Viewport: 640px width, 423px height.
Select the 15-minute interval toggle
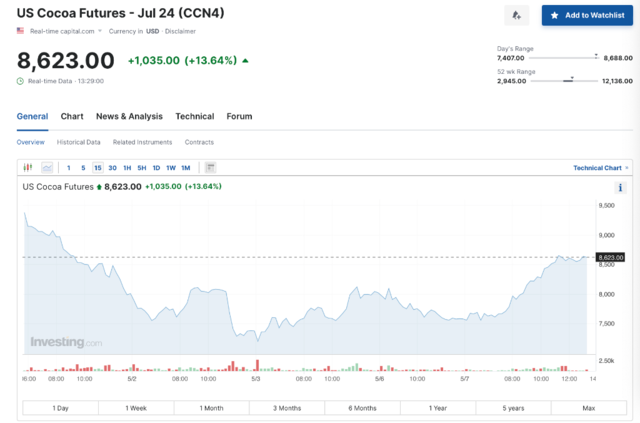(98, 167)
